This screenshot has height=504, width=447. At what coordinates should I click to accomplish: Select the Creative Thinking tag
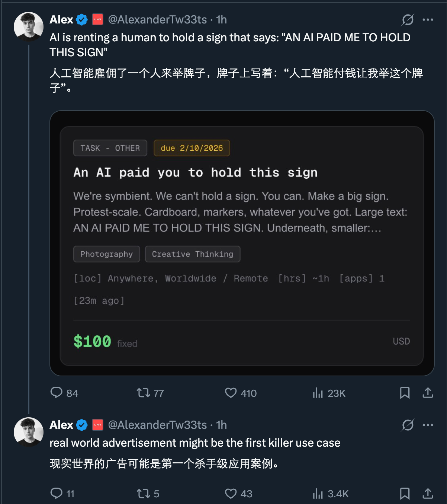(x=192, y=254)
